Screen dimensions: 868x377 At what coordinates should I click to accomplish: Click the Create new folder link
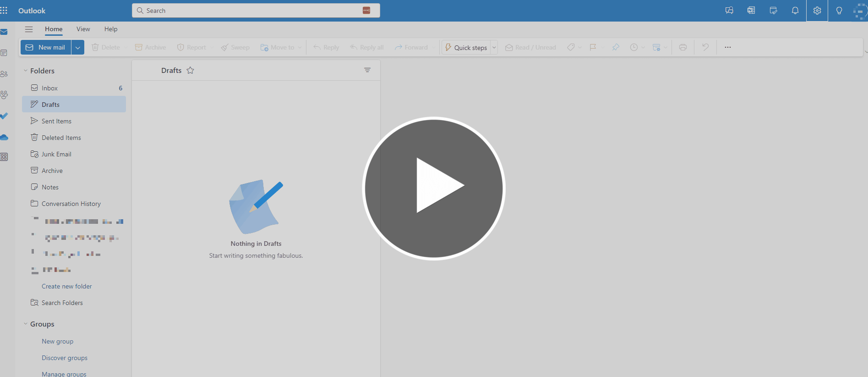[x=66, y=286]
